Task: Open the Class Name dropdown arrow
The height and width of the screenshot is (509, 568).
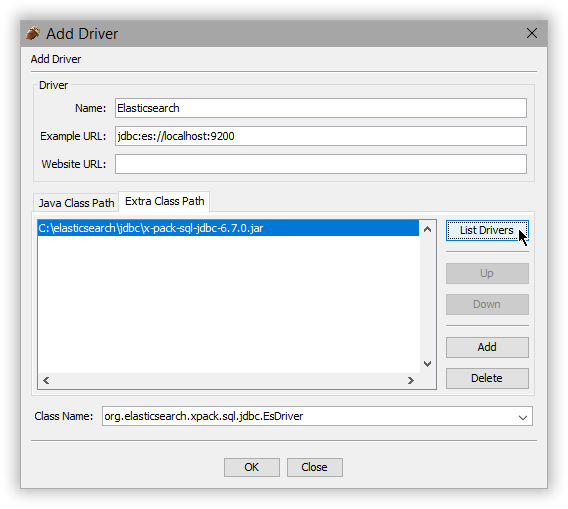Action: tap(522, 417)
